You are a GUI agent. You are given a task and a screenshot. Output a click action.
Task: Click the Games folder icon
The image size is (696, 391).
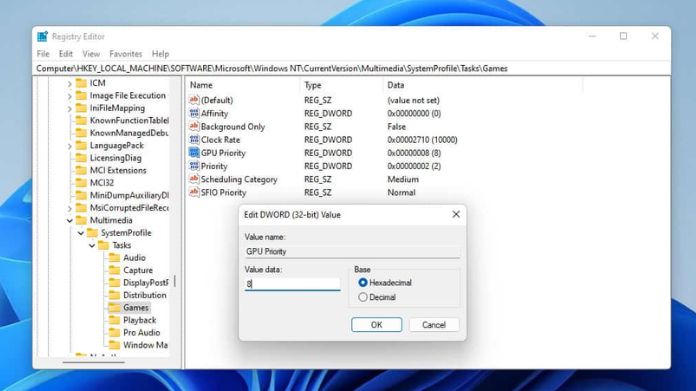(x=115, y=308)
